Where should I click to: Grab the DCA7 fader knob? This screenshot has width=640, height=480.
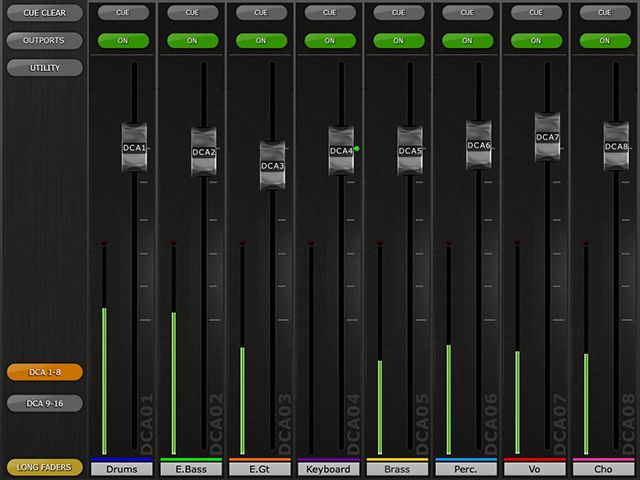(547, 137)
